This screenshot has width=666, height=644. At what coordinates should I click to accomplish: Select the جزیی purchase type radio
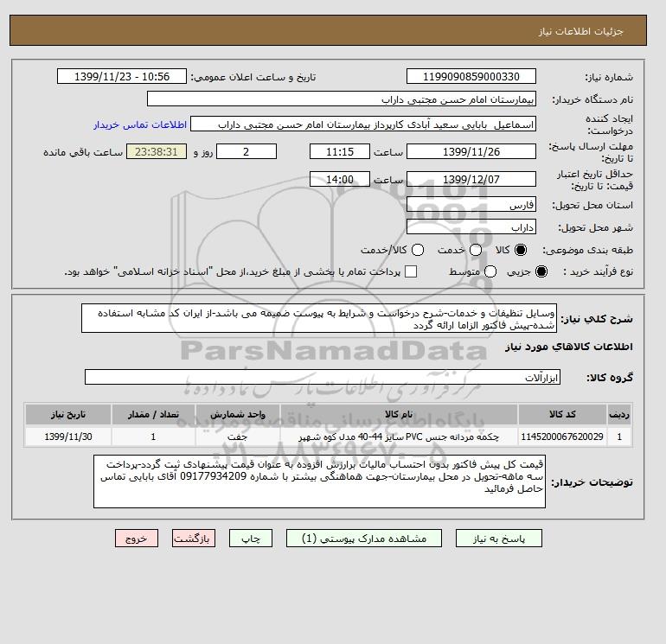click(541, 271)
